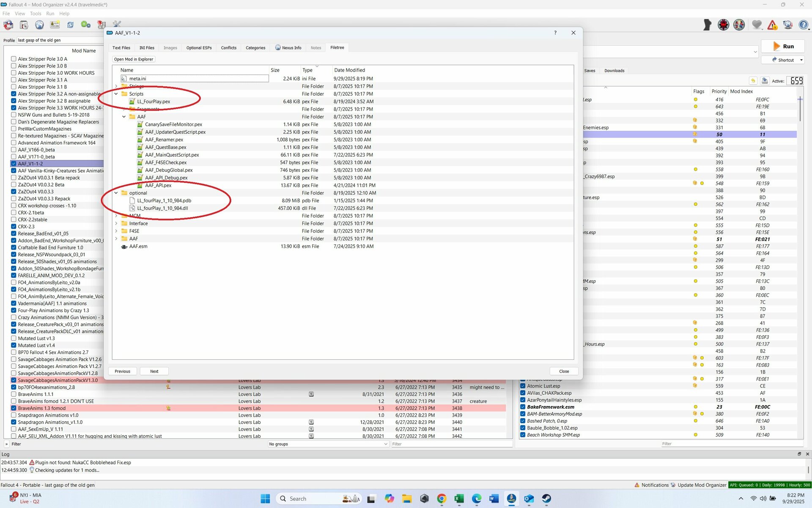
Task: Switch to the Conflicts tab
Action: 228,48
